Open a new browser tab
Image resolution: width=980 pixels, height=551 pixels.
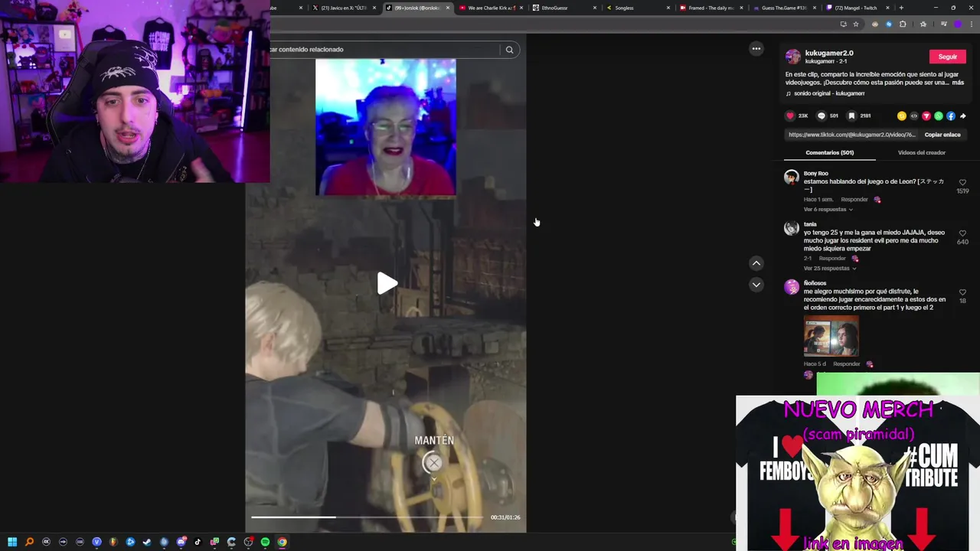901,8
